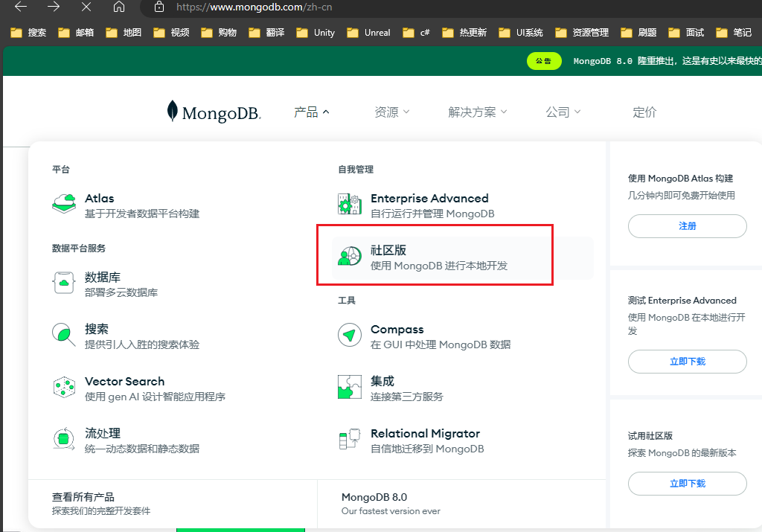Click the Compass navigation icon
This screenshot has width=762, height=532.
coord(350,336)
